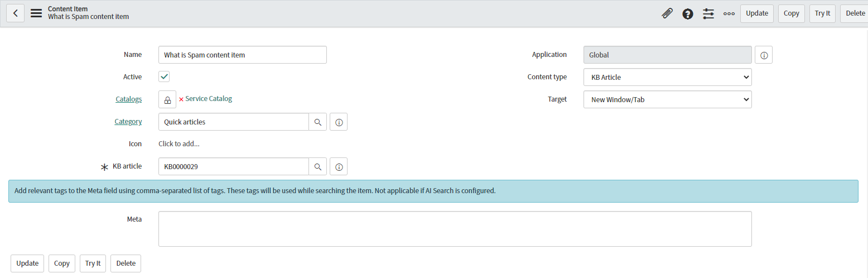
Task: Open the Content type dropdown
Action: (x=667, y=77)
